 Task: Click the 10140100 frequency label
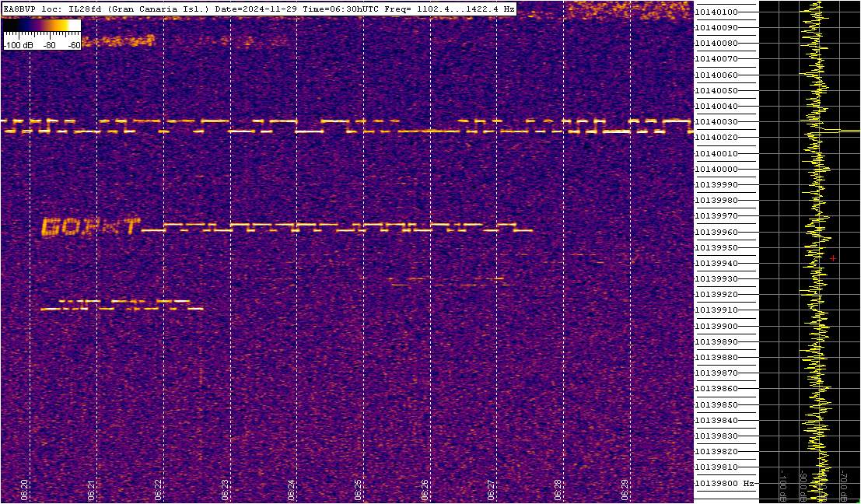716,12
